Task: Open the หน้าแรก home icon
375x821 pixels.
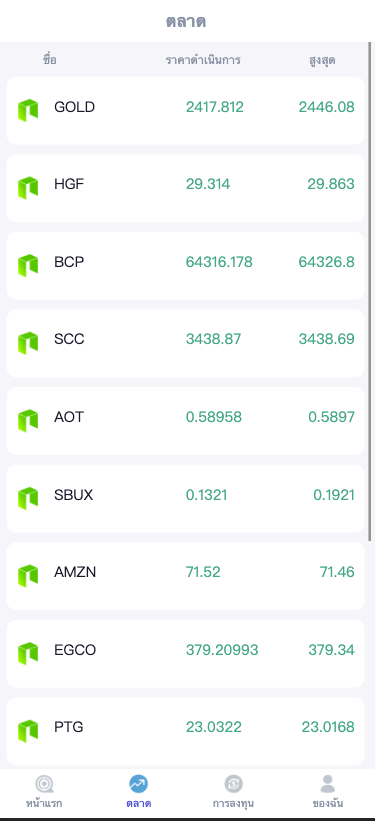Action: coord(45,784)
